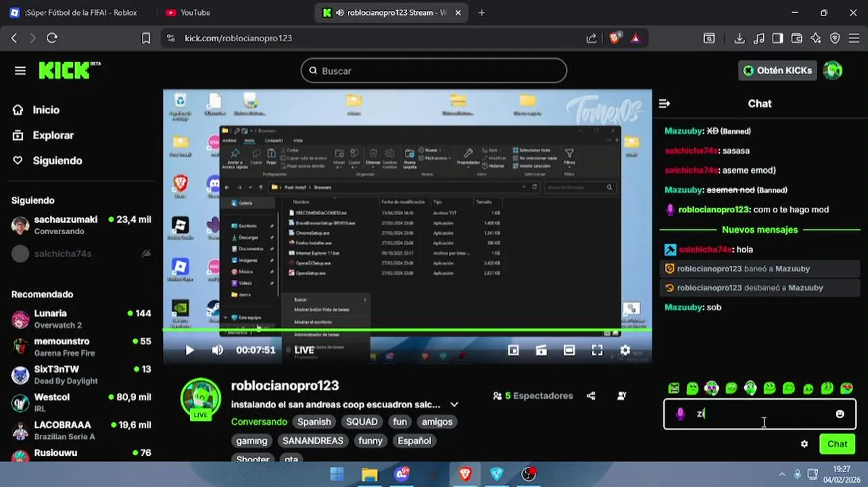
Task: Reload the page
Action: (52, 38)
